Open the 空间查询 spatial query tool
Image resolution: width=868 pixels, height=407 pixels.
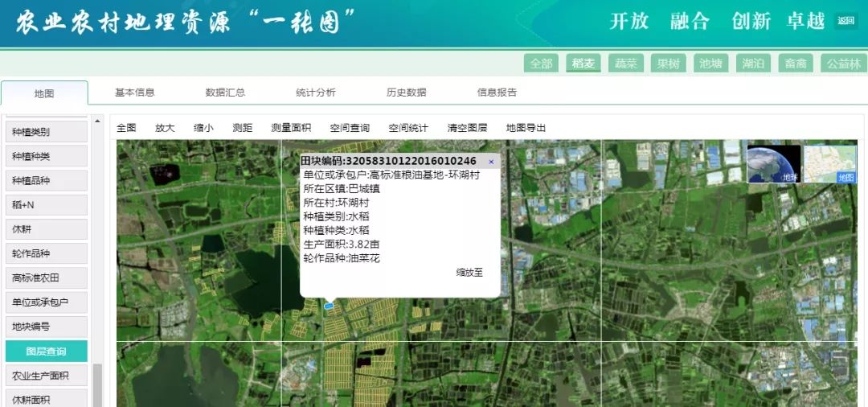pyautogui.click(x=350, y=128)
